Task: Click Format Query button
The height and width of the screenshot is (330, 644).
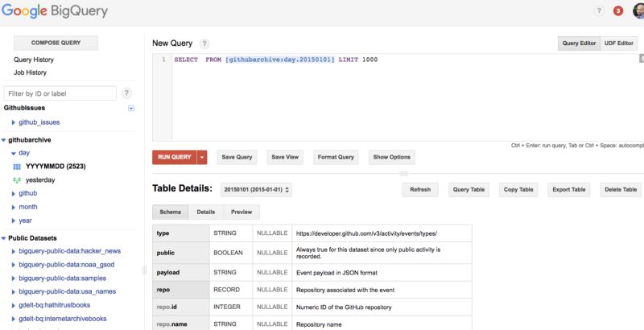Action: [336, 157]
